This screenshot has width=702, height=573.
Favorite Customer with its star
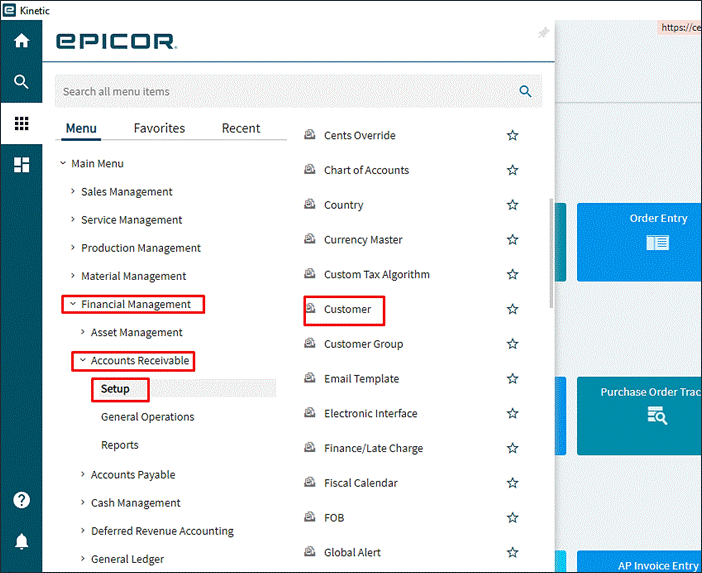(x=513, y=309)
